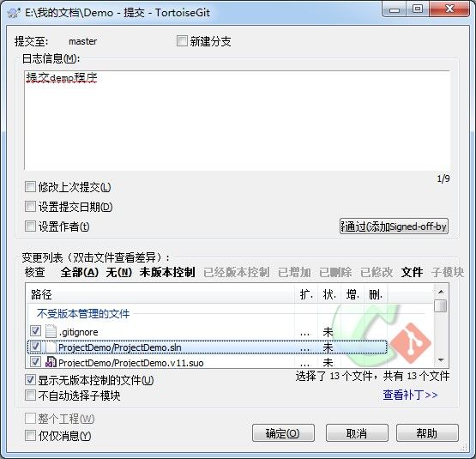This screenshot has height=459, width=476.
Task: Enable 设置作者 checkbox
Action: click(x=30, y=226)
